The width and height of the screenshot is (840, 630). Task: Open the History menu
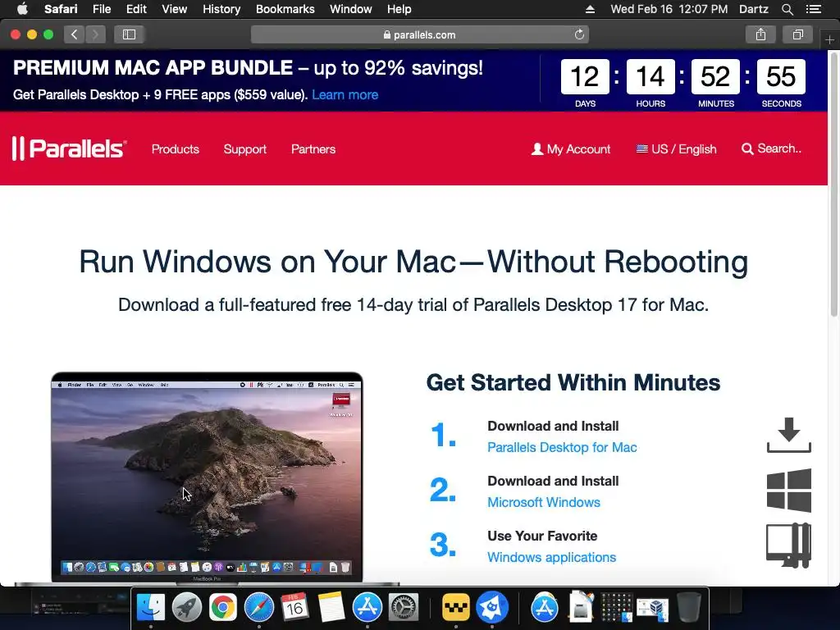(221, 9)
